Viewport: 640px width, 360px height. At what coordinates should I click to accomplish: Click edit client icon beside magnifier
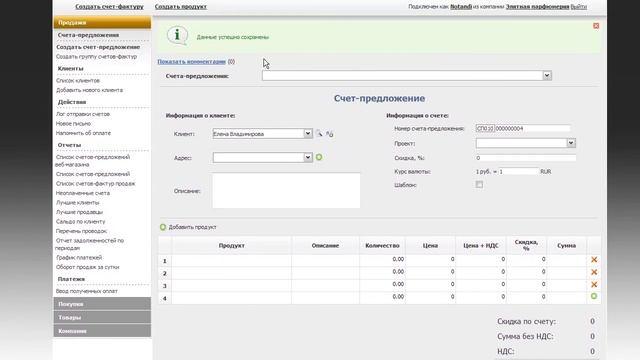(x=329, y=133)
